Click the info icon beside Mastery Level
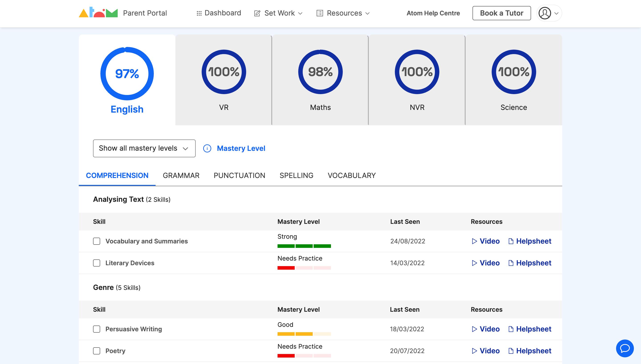Image resolution: width=641 pixels, height=364 pixels. tap(207, 148)
